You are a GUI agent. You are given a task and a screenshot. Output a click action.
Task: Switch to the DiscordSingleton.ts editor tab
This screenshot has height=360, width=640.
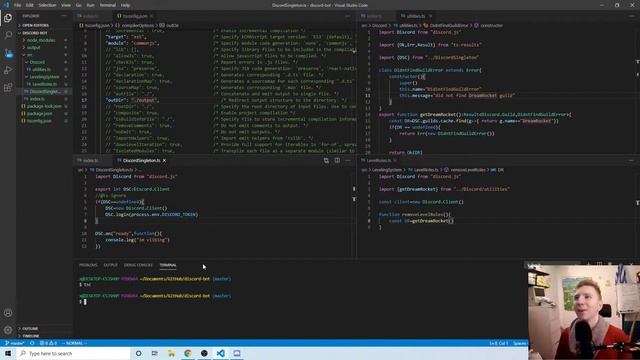click(x=142, y=160)
